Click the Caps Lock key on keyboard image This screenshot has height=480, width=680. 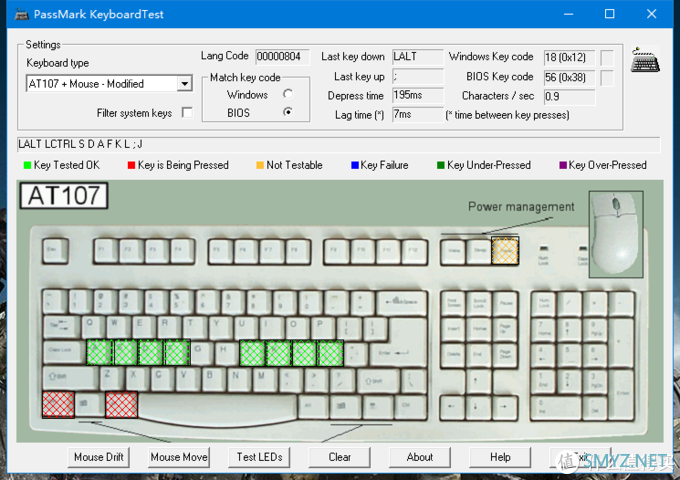[64, 352]
